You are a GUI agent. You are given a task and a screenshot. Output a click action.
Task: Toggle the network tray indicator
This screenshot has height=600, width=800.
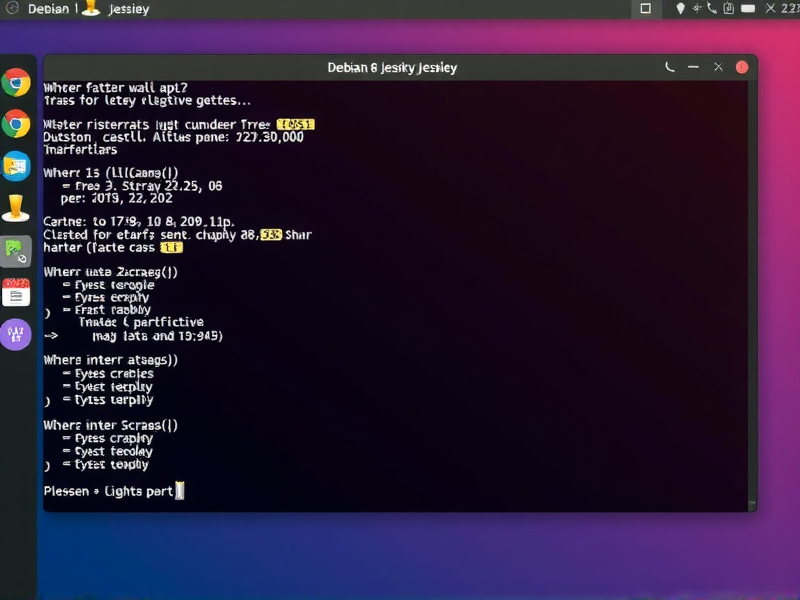[x=697, y=8]
